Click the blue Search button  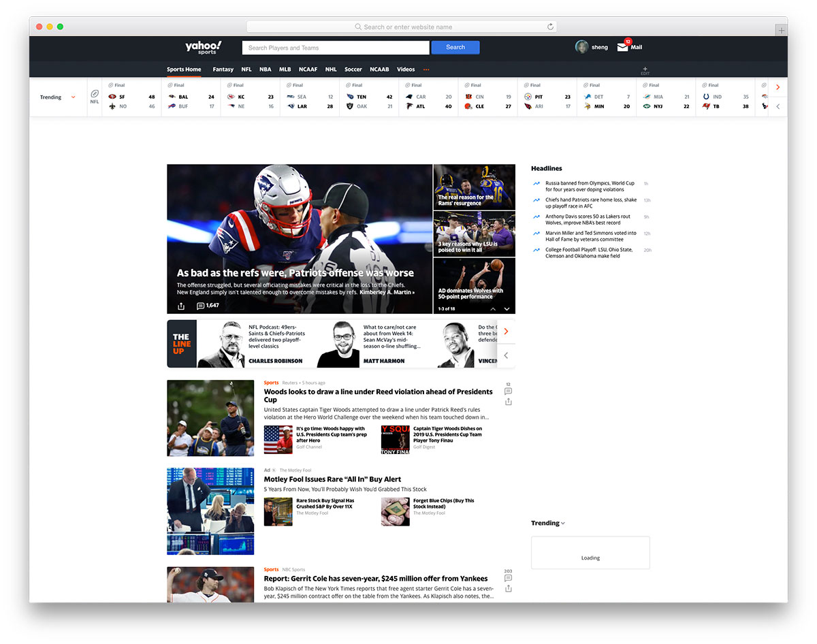(x=455, y=47)
